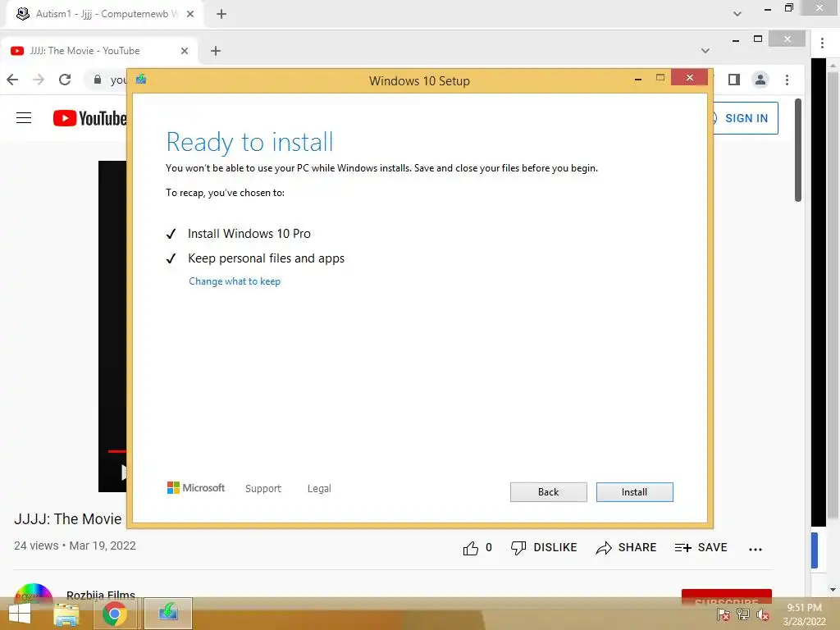The image size is (840, 630).
Task: Go back in the inner Chrome browser
Action: coord(12,80)
